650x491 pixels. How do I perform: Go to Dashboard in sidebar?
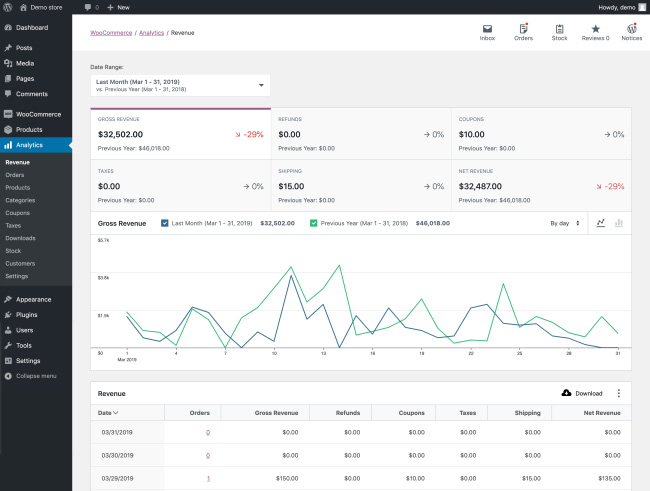point(36,27)
